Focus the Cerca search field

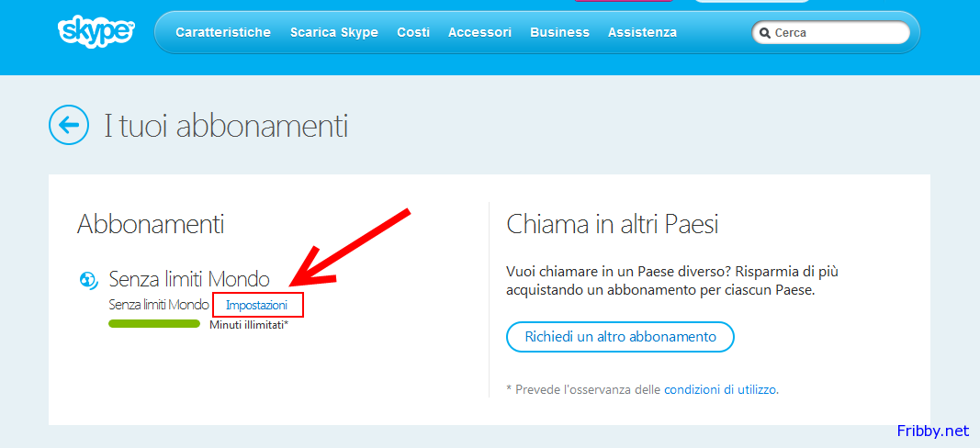coord(838,33)
